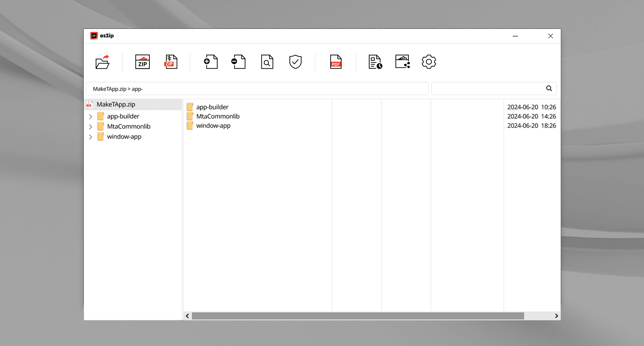This screenshot has height=346, width=644.
Task: Click the app-builder folder icon in file list
Action: point(190,107)
